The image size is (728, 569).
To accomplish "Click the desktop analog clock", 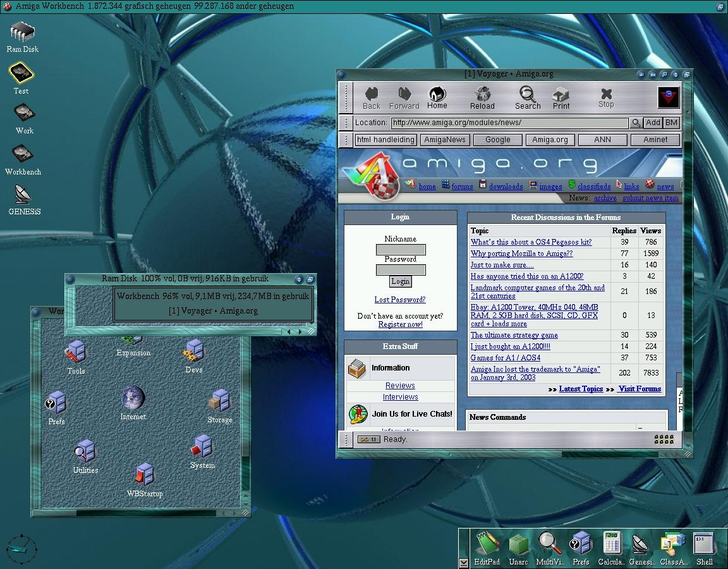I will (21, 549).
